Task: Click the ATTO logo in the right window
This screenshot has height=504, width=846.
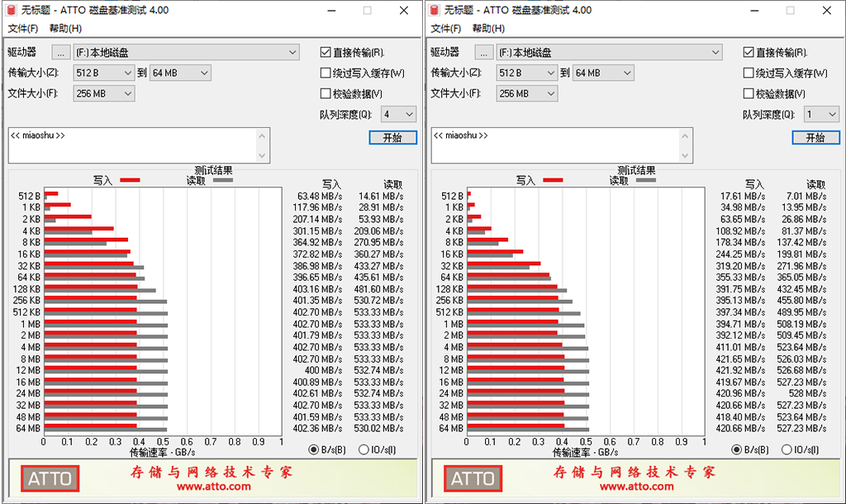Action: (473, 478)
